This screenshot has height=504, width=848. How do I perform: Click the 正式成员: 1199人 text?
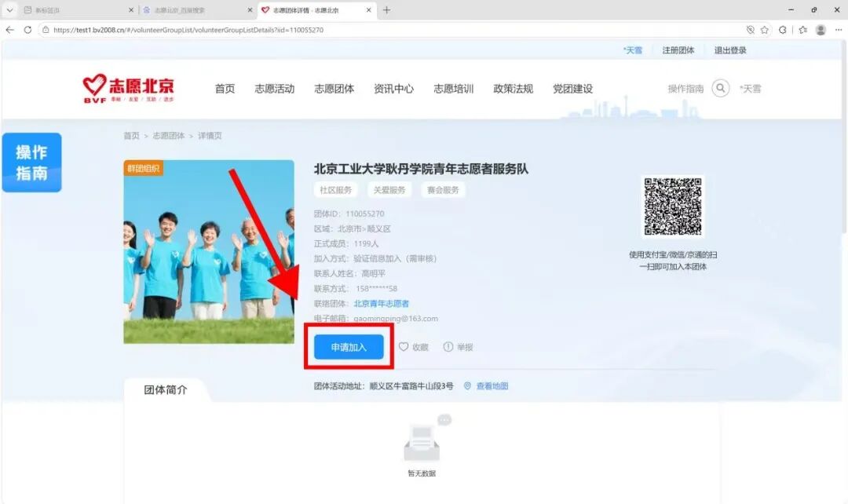[x=346, y=243]
